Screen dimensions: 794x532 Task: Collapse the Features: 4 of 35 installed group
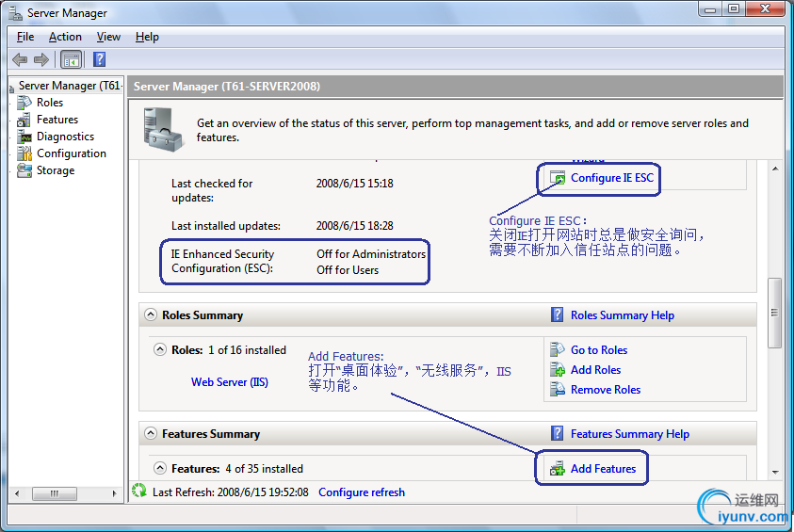[160, 468]
